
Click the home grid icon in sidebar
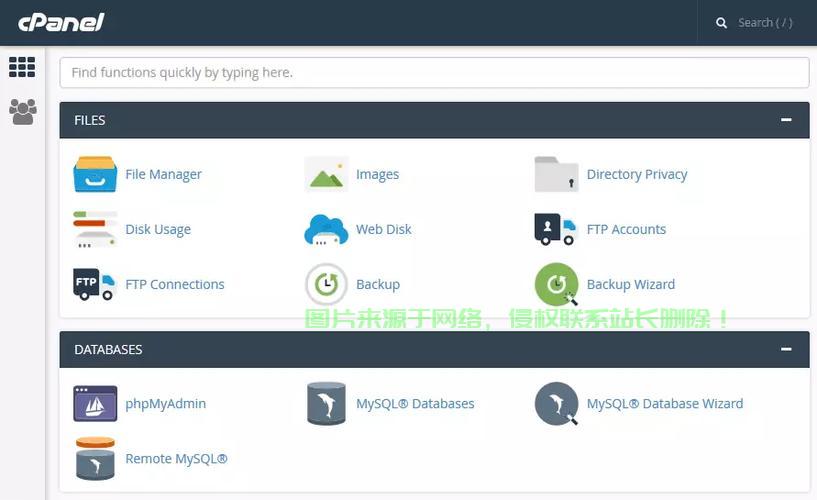pos(22,67)
